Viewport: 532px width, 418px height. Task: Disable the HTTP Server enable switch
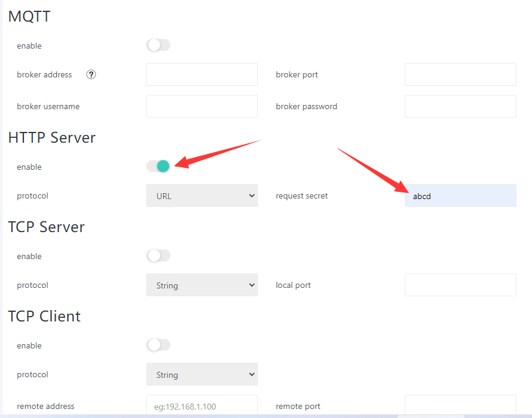158,166
